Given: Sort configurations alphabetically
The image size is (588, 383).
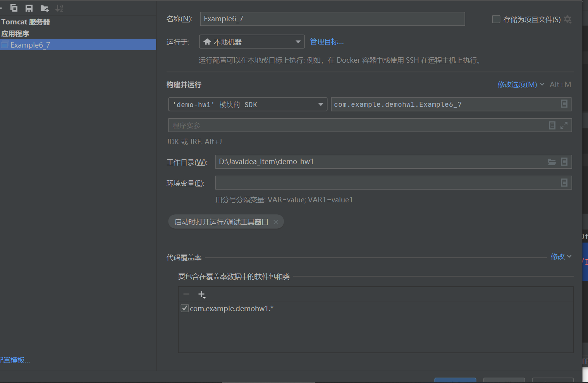Looking at the screenshot, I should click(x=59, y=8).
